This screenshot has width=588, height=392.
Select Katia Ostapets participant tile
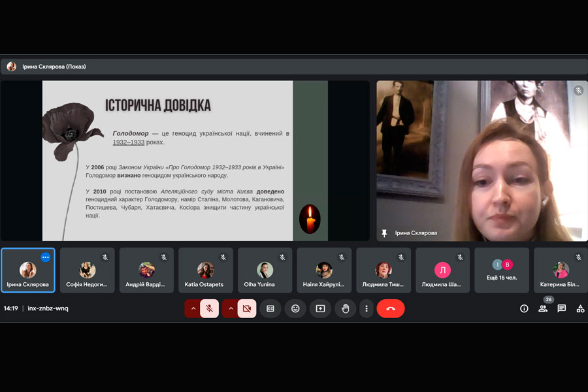tap(206, 270)
